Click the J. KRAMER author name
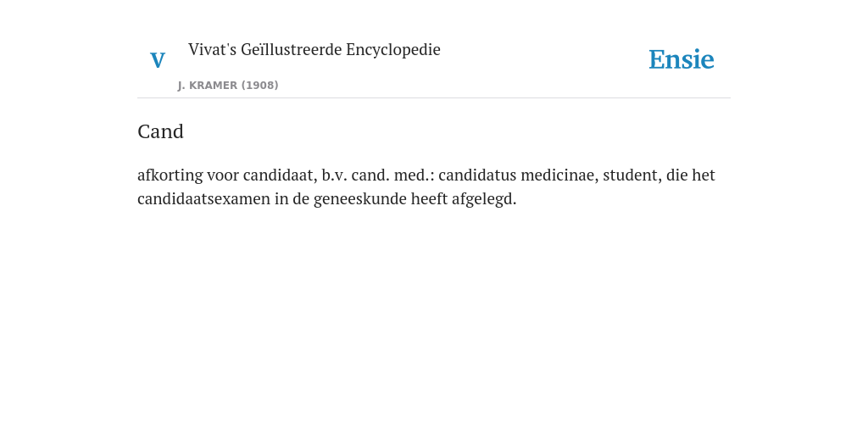This screenshot has height=434, width=868. [208, 86]
